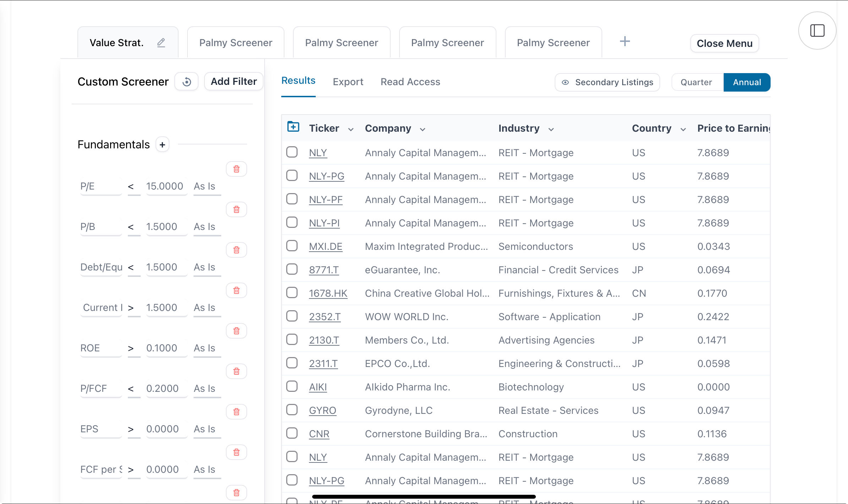Click the Add Filter button
Image resolution: width=848 pixels, height=504 pixels.
(x=234, y=82)
